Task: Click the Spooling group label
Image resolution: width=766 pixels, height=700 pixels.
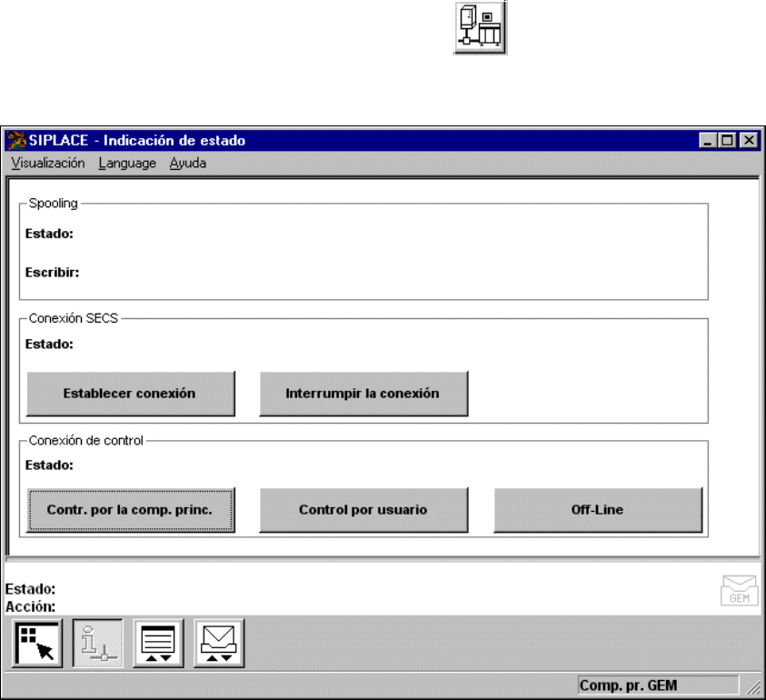Action: [54, 203]
